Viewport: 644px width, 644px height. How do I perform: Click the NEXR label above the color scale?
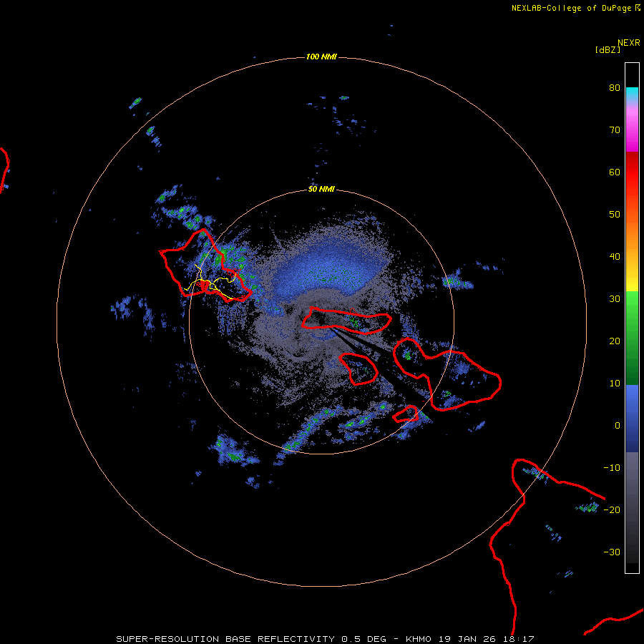tap(628, 43)
